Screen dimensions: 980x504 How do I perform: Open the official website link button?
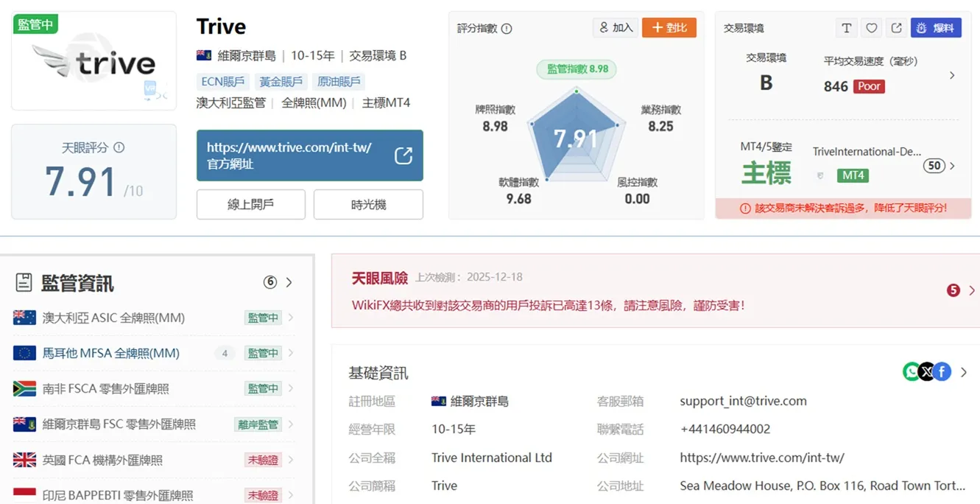[x=310, y=155]
